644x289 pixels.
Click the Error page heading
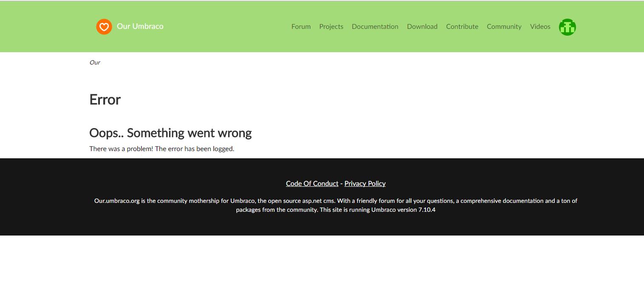pyautogui.click(x=105, y=99)
